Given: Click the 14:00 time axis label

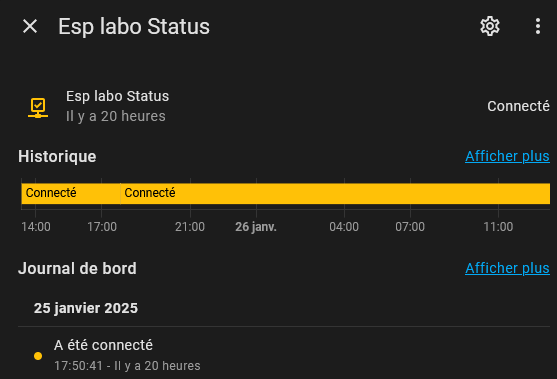Looking at the screenshot, I should [x=36, y=227].
